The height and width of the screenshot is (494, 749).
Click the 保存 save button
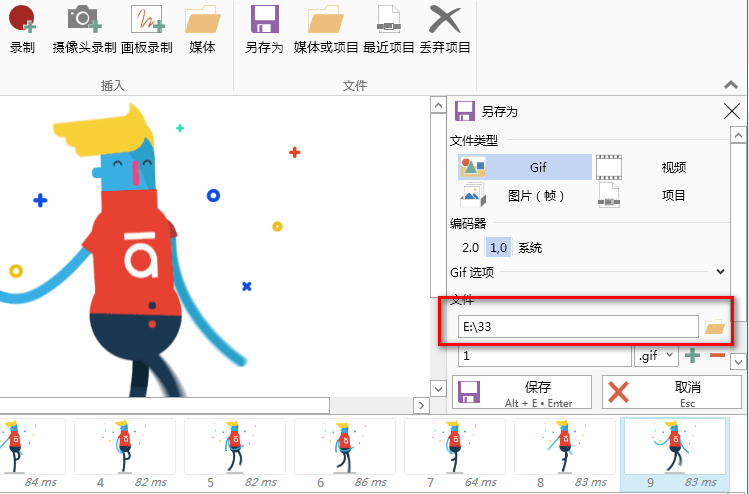pyautogui.click(x=522, y=392)
